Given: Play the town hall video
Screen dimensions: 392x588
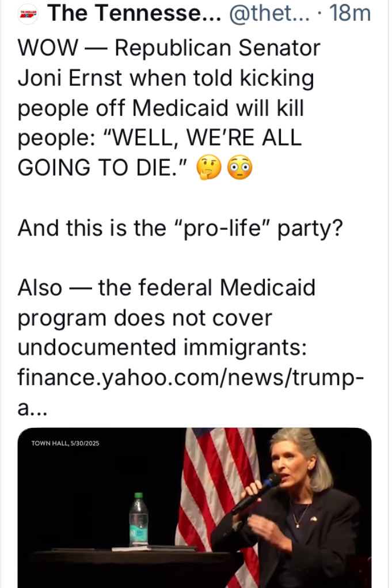Looking at the screenshot, I should coord(195,507).
